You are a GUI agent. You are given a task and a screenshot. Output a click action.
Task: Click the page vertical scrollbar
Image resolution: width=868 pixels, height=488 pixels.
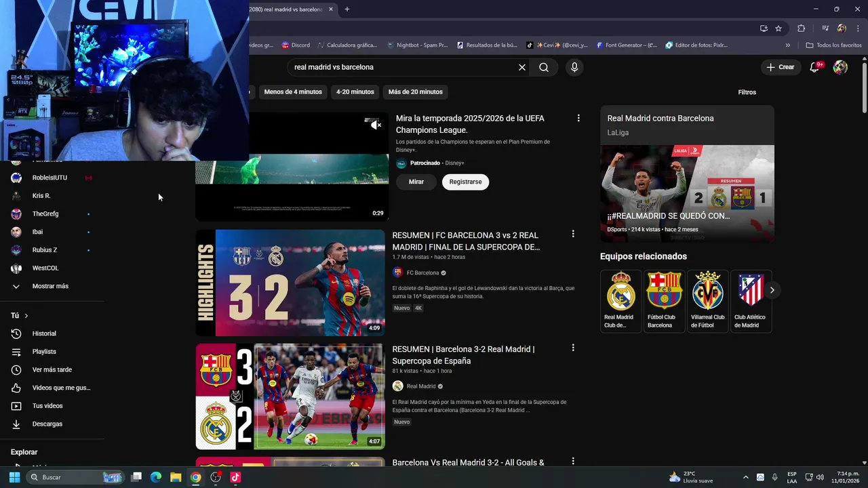tap(864, 88)
